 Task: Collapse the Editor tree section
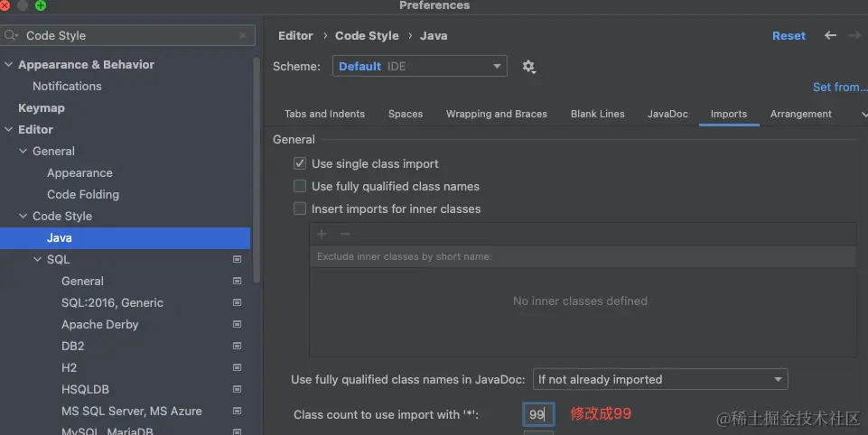coord(8,129)
